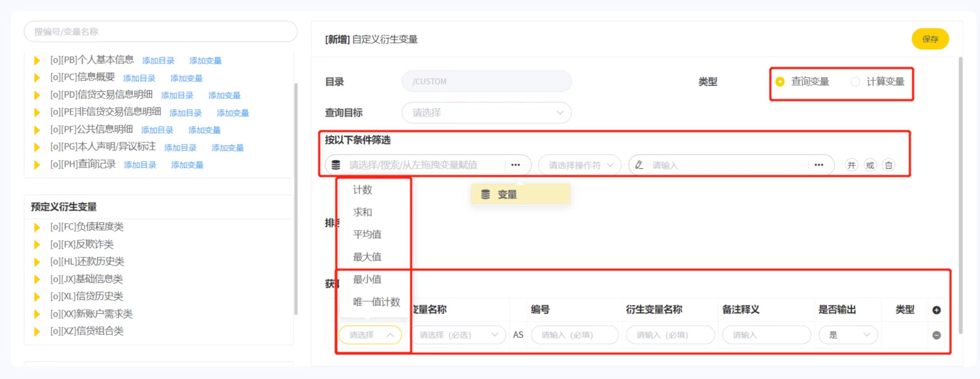Click 添加目录 next to [PC]信息概要
980x379 pixels.
click(x=139, y=78)
